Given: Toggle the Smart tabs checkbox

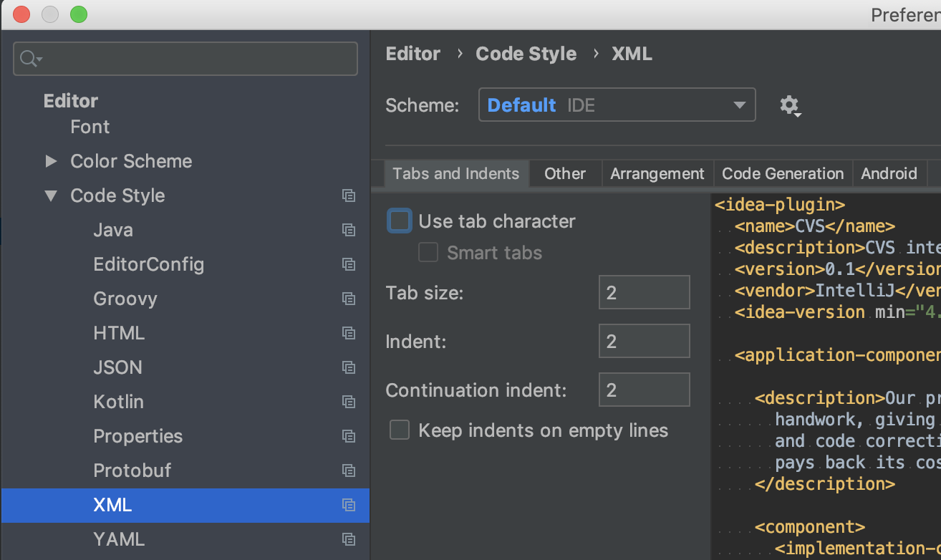Looking at the screenshot, I should (x=428, y=253).
